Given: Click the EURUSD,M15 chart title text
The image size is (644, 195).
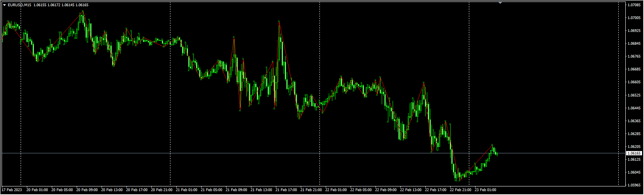Looking at the screenshot, I should point(19,5).
